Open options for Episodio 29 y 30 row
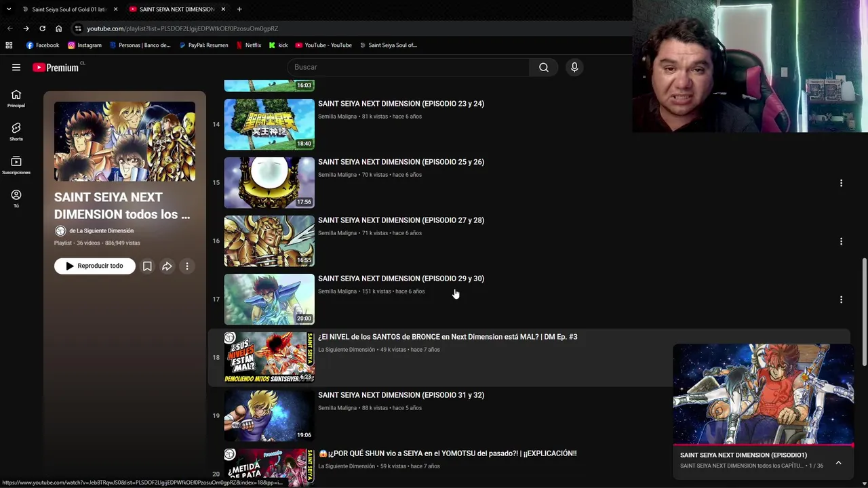 click(841, 300)
